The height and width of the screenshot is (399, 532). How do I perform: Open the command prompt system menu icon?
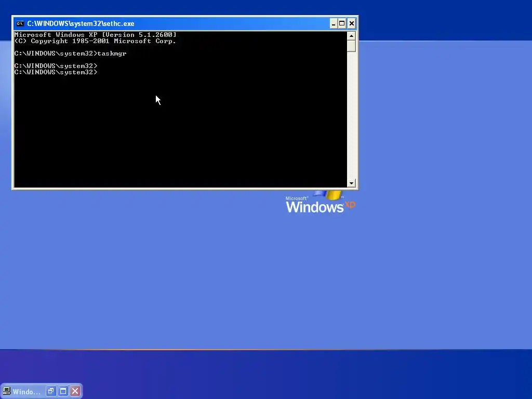[x=20, y=23]
